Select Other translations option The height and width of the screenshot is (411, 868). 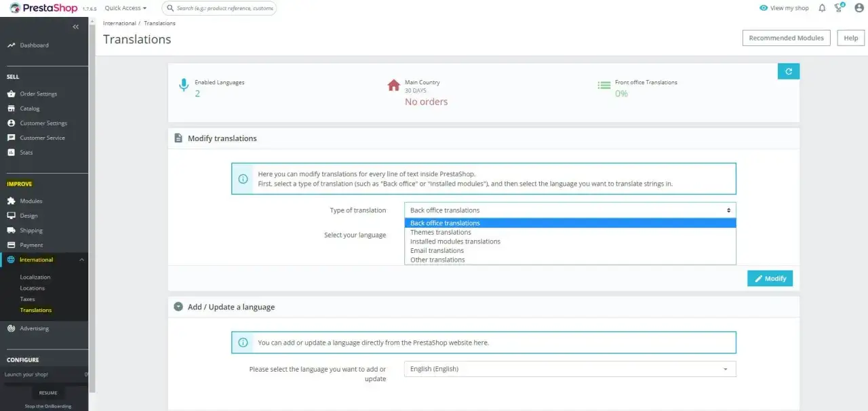click(570, 260)
